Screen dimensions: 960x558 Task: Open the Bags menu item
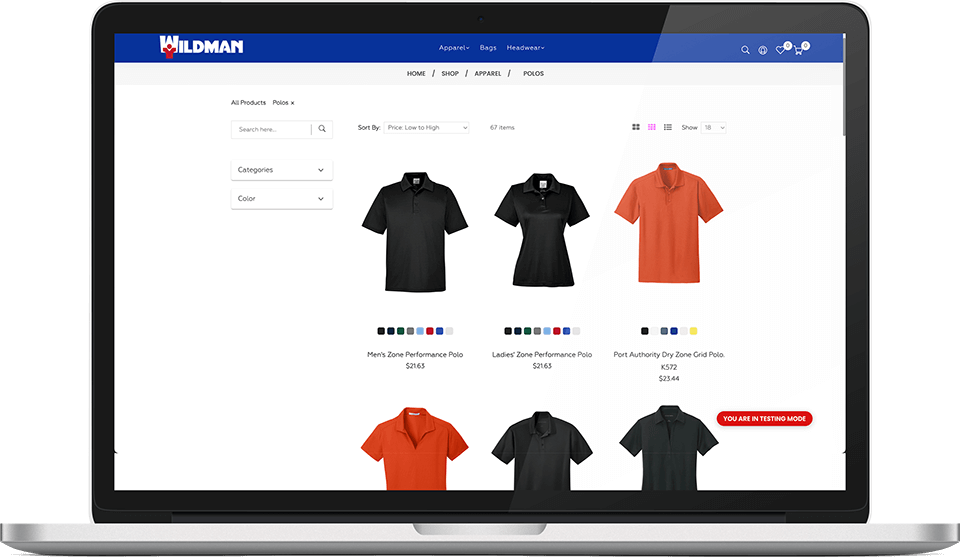488,48
